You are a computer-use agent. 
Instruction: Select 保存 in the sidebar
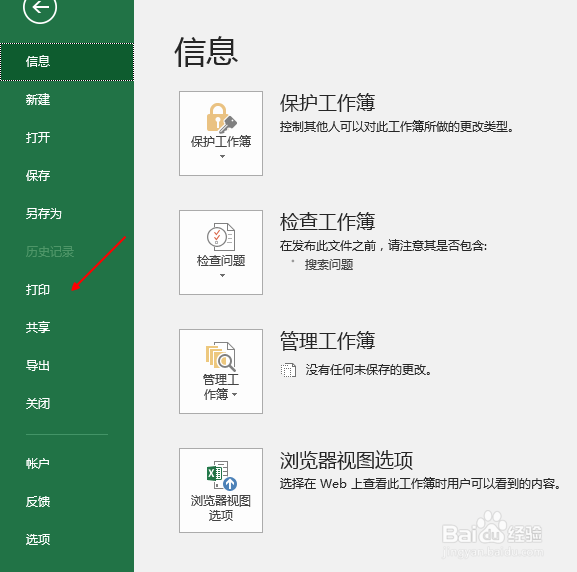[x=67, y=176]
